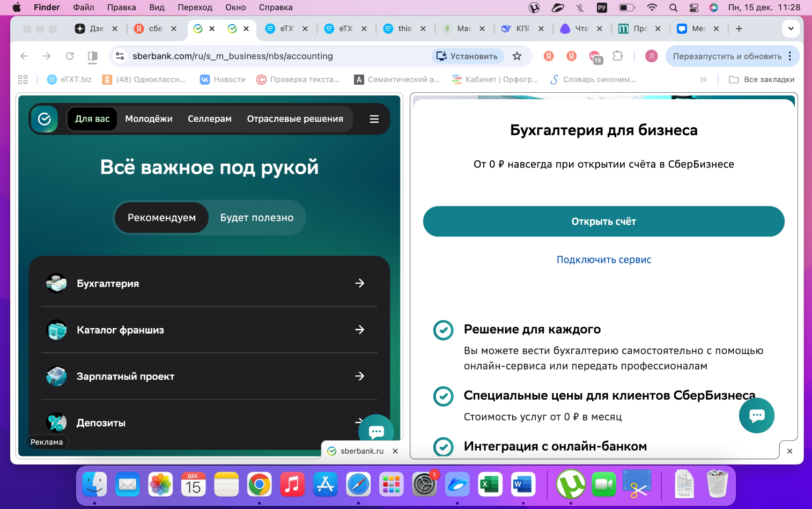Expand the Бухгалтерия item arrow

point(359,283)
